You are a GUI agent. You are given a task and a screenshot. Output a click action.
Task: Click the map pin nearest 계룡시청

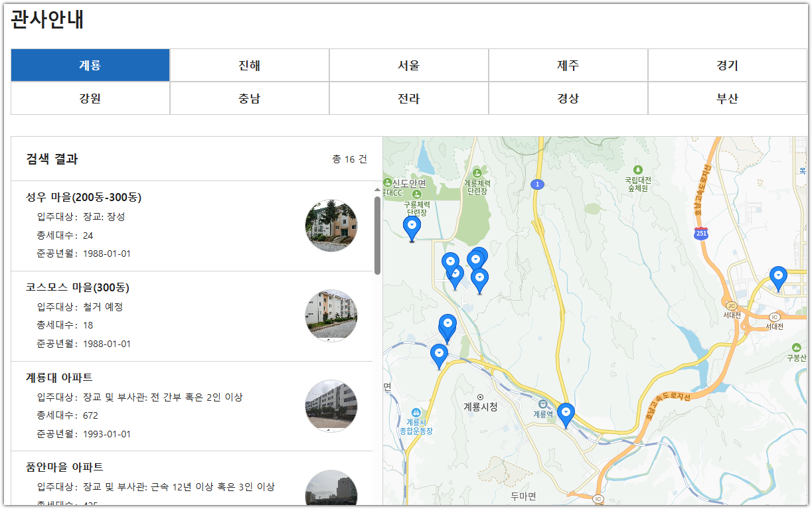[439, 356]
